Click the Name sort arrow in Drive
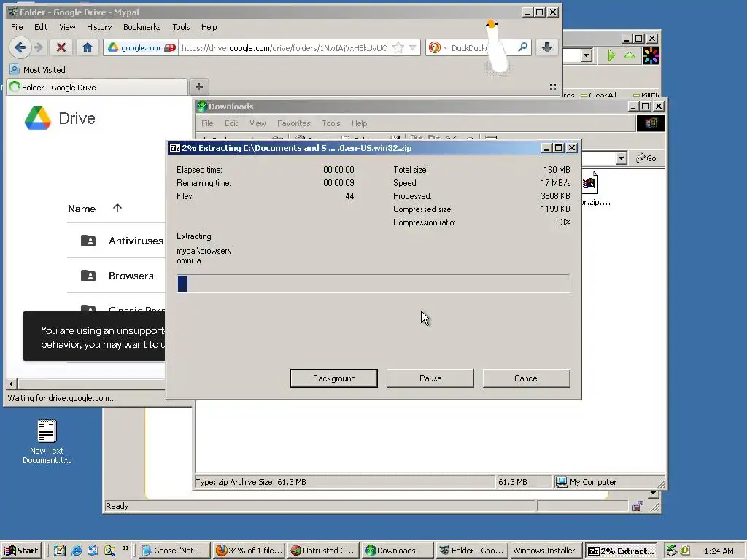 (117, 208)
